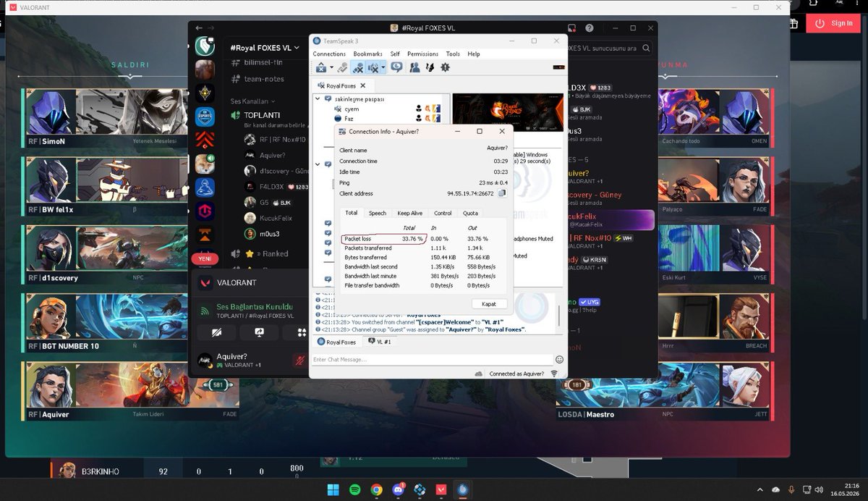
Task: Toggle Discord camera off button
Action: (x=216, y=332)
